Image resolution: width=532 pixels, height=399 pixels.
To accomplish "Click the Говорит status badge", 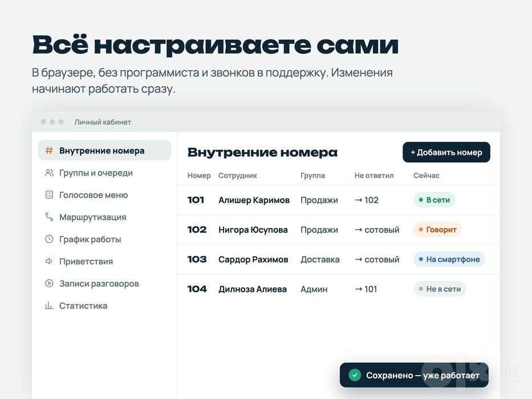I will (x=438, y=230).
